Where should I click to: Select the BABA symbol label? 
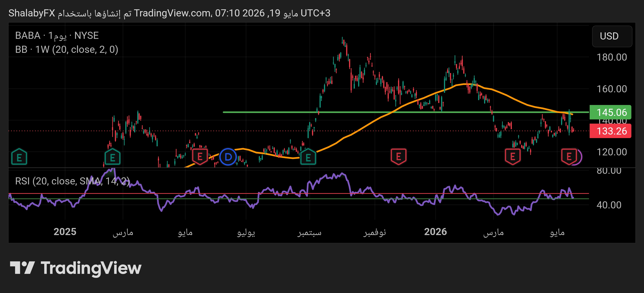(28, 36)
